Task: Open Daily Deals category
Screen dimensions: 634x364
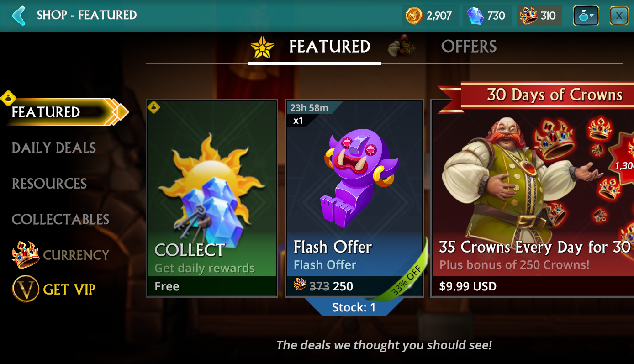Action: pyautogui.click(x=54, y=148)
